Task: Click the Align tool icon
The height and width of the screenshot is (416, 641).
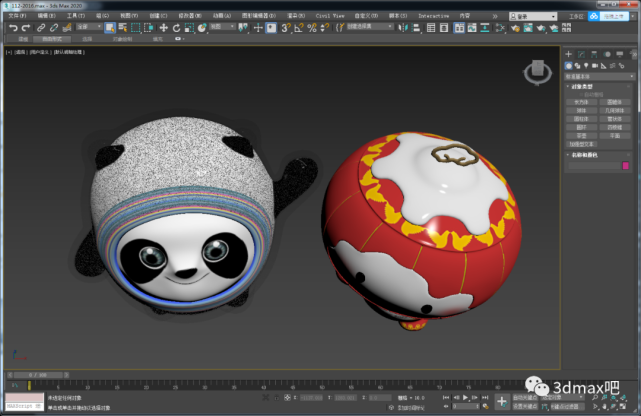Action: [x=416, y=28]
